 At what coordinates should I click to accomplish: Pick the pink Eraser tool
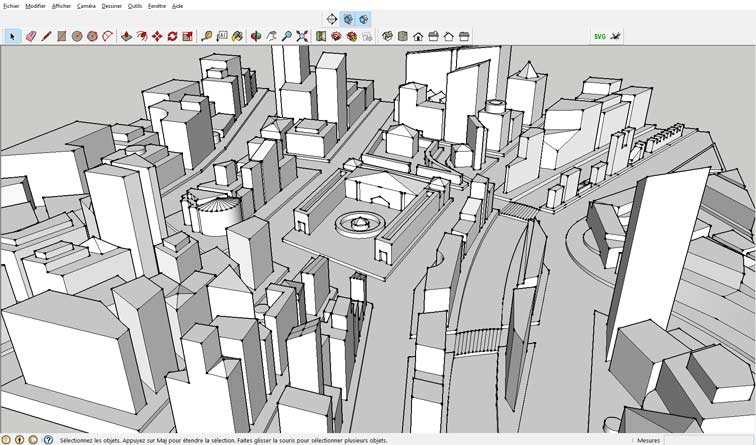30,36
